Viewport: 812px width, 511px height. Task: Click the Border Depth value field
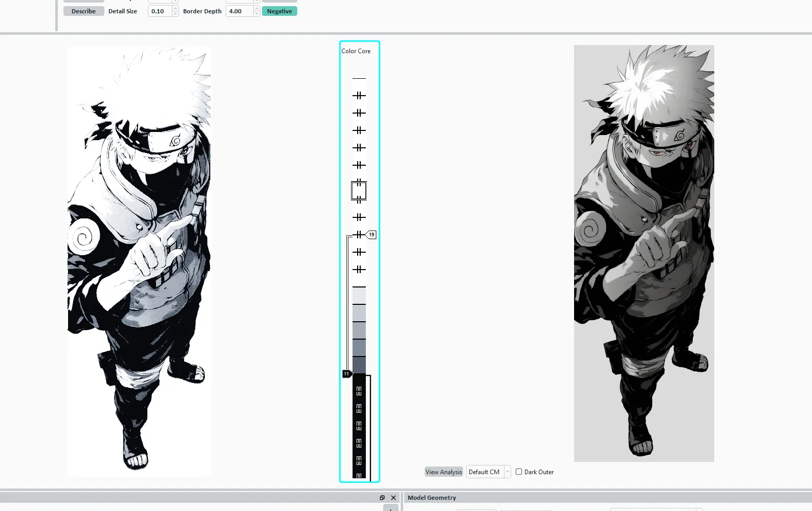pos(240,11)
